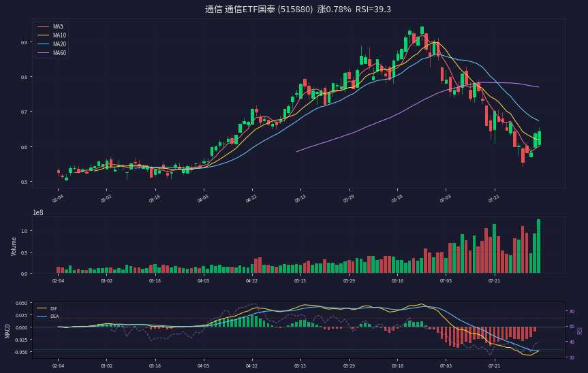
Task: Click the RSI axis title on right
Action: coord(580,331)
